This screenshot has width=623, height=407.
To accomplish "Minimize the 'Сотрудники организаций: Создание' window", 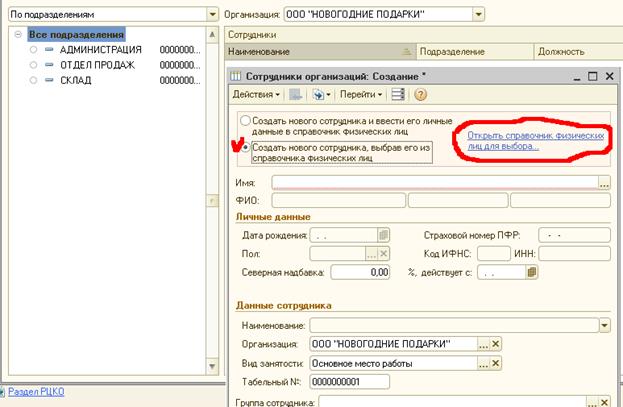I will [x=577, y=77].
